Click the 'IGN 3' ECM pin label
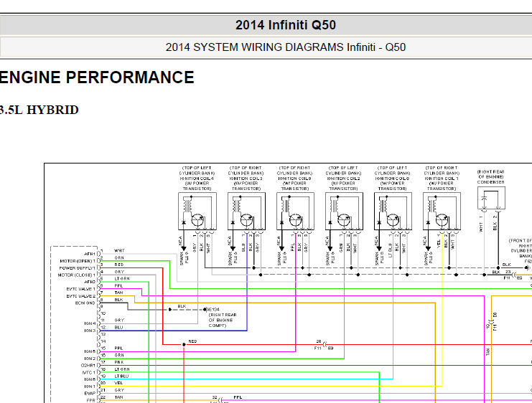 coord(90,331)
